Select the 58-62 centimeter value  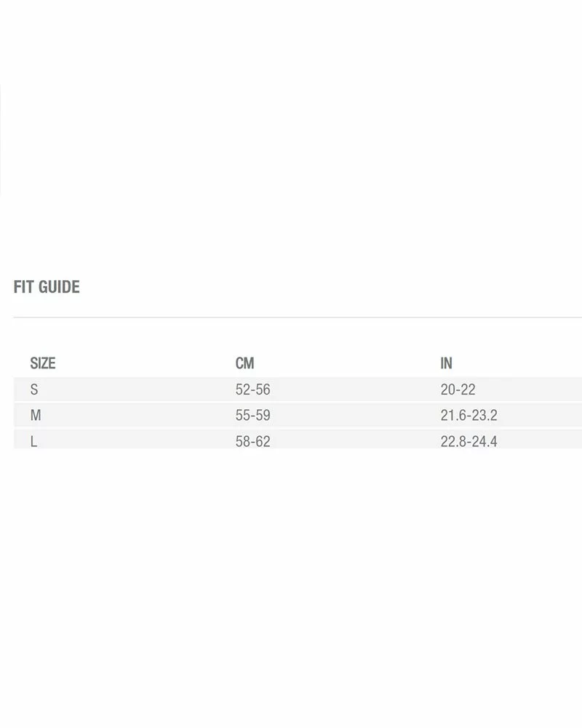pos(252,441)
